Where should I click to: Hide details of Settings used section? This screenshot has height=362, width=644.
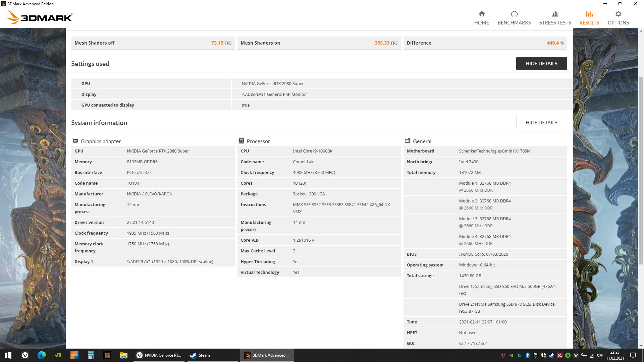541,64
